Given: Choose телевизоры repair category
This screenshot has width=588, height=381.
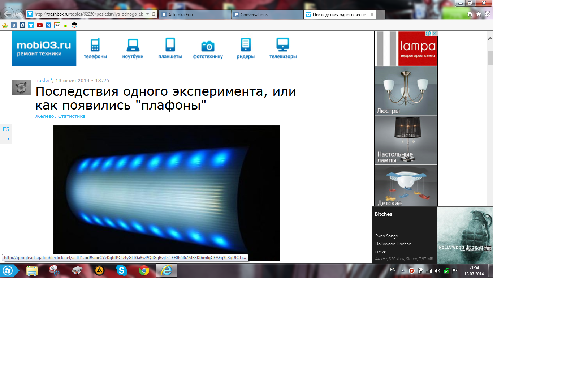Looking at the screenshot, I should 283,48.
